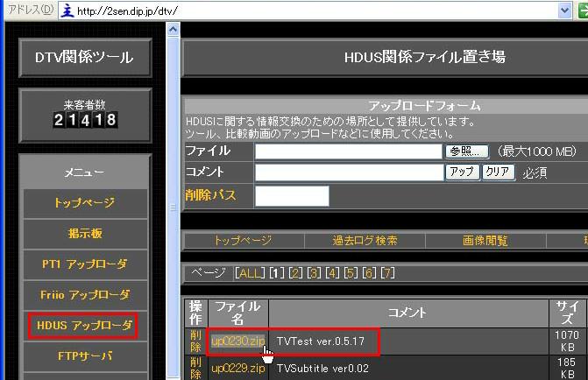Click the 削除パス password field
This screenshot has height=380, width=588.
pos(292,196)
